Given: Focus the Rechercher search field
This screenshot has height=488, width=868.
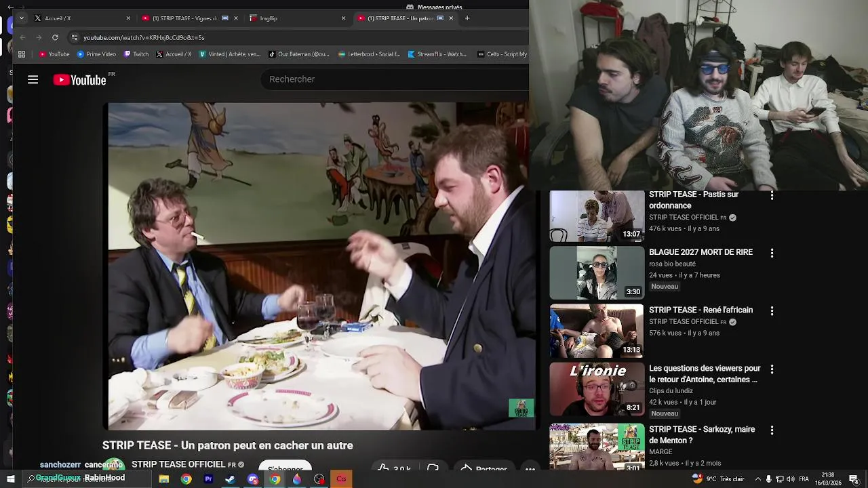Looking at the screenshot, I should (393, 79).
